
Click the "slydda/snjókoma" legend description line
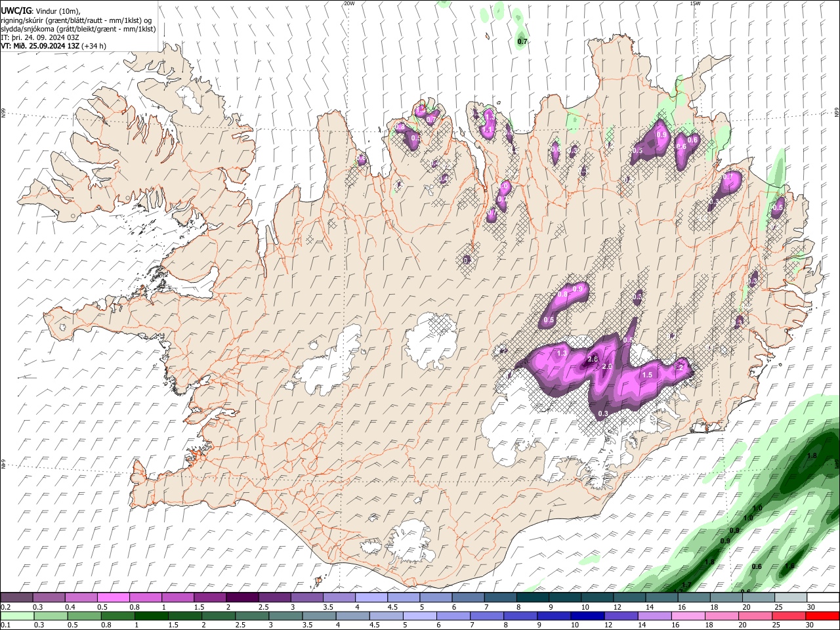(78, 29)
